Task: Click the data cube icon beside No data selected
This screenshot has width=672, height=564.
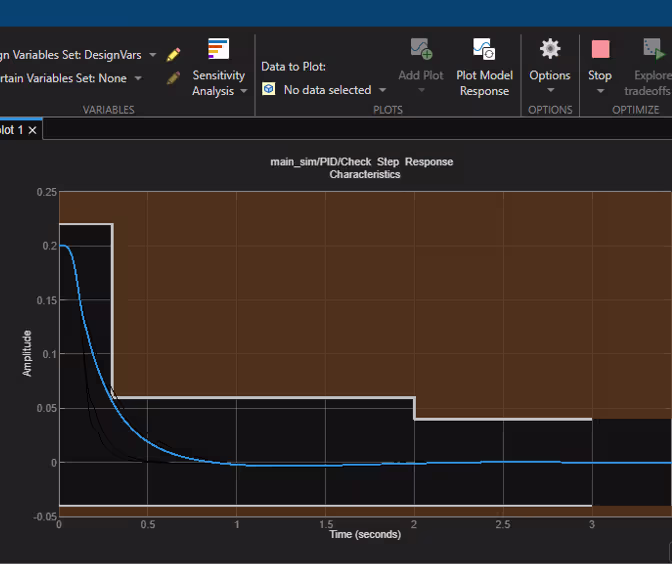Action: tap(269, 89)
